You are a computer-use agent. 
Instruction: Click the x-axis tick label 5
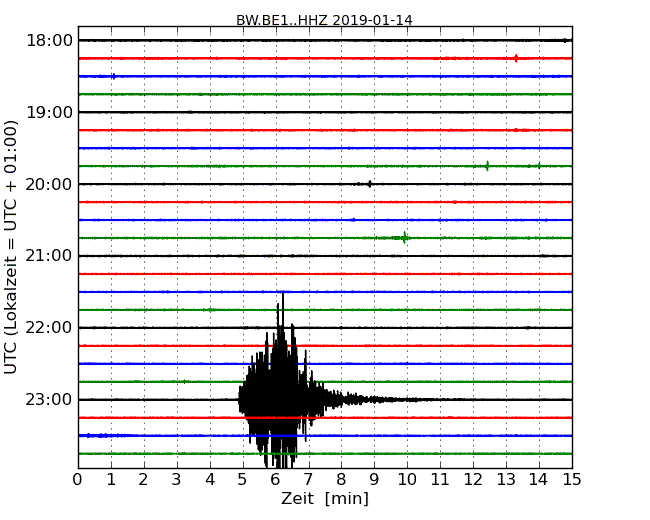243,479
